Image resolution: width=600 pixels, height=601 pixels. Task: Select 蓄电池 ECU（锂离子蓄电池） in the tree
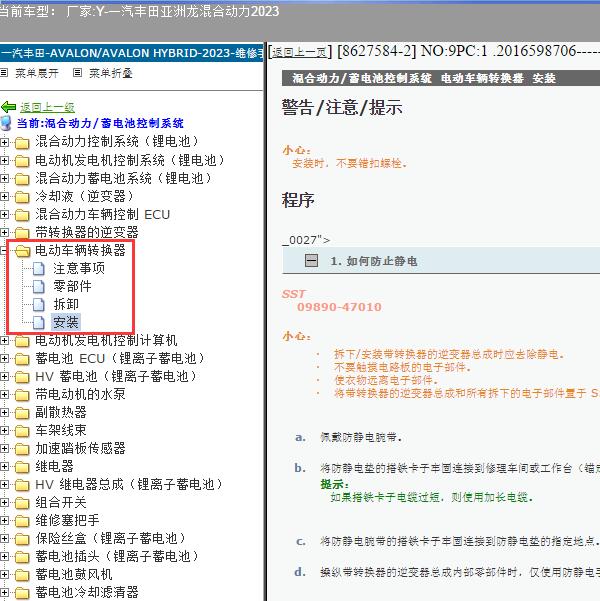(x=121, y=358)
